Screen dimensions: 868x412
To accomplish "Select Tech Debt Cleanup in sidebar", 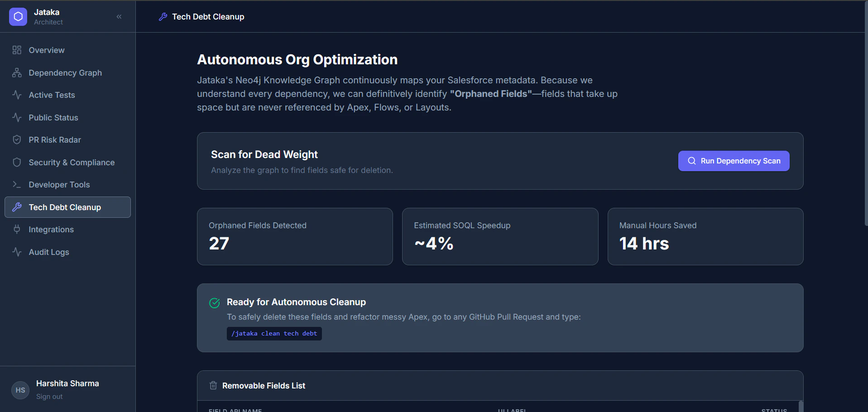I will click(68, 207).
